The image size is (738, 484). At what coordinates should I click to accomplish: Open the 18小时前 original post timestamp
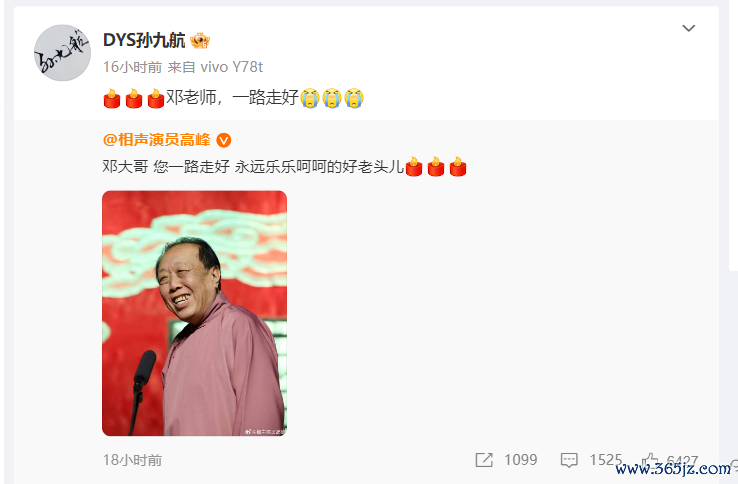[133, 460]
